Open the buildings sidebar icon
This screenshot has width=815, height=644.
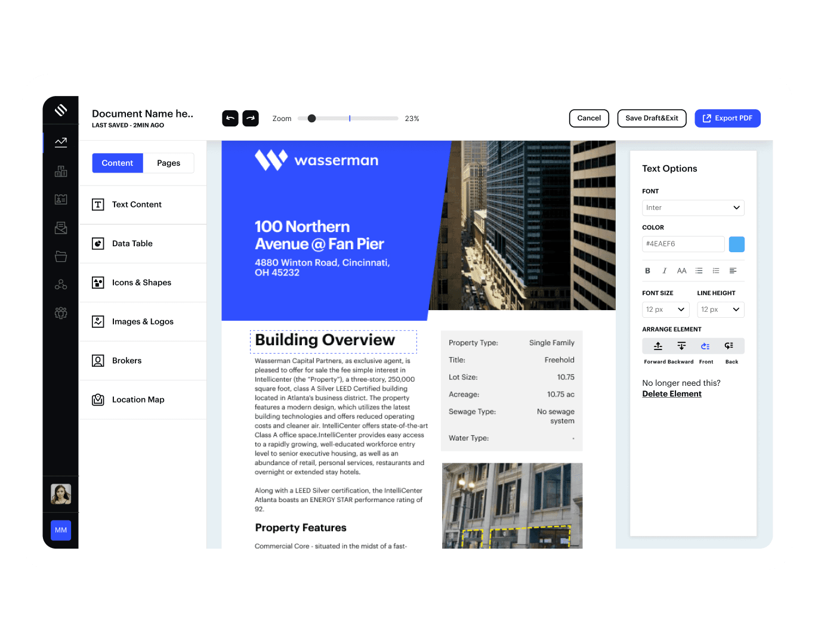pos(61,171)
